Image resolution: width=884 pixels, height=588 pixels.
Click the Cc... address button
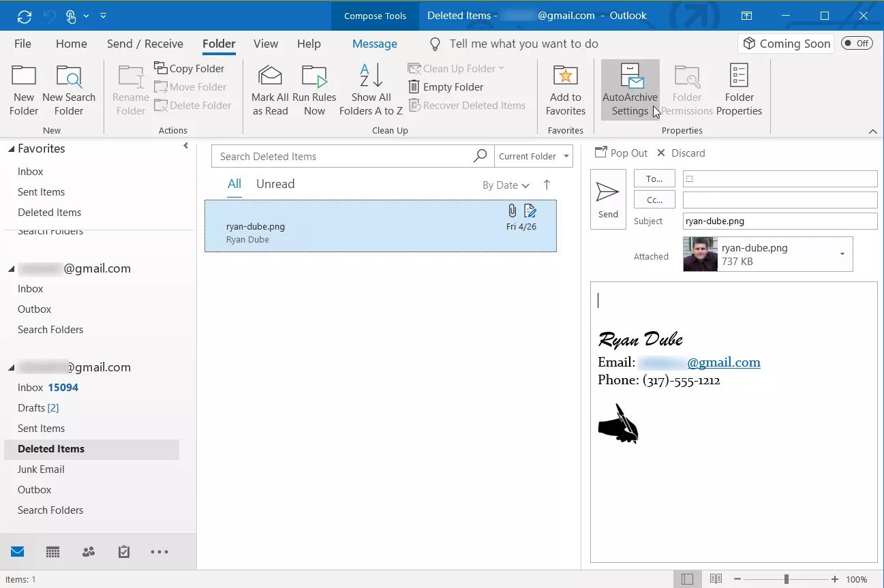[x=654, y=200]
